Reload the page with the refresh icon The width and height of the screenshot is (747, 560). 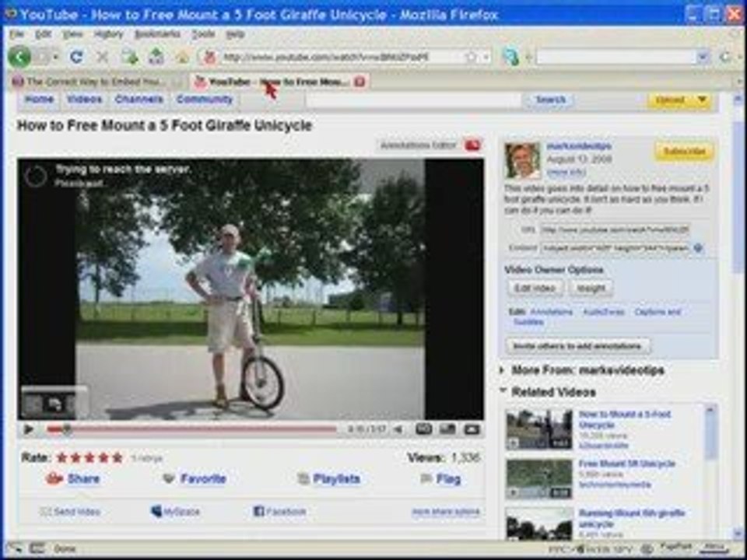76,58
